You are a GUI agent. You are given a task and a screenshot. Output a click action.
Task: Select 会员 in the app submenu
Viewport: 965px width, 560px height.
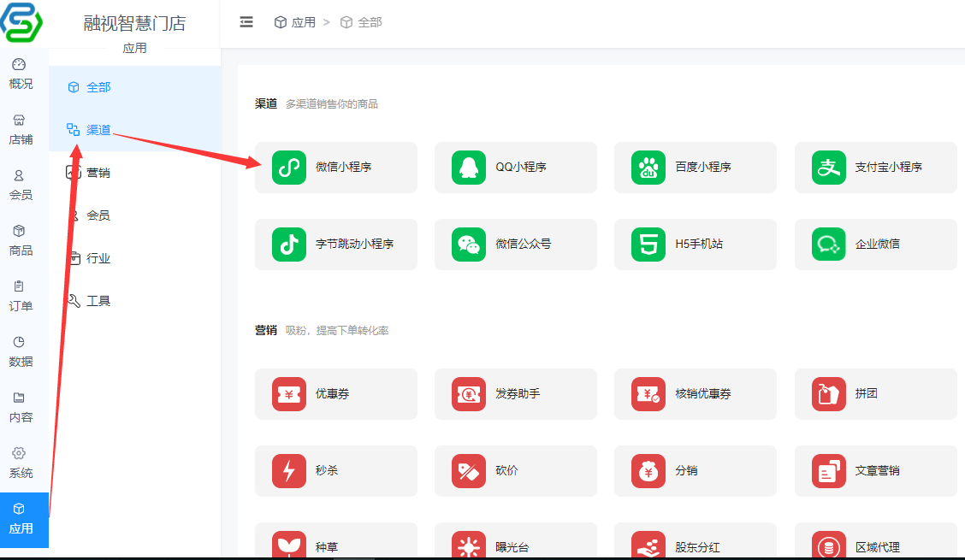135,215
